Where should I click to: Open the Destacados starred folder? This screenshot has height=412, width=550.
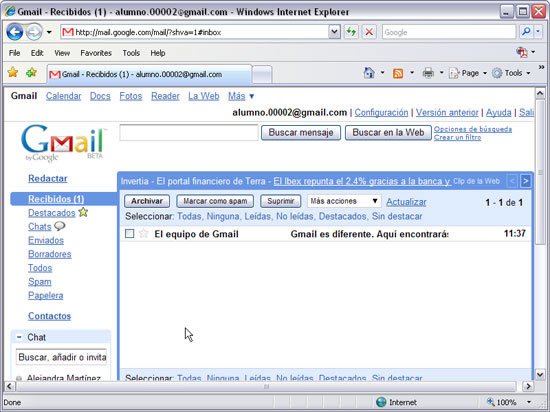coord(52,213)
